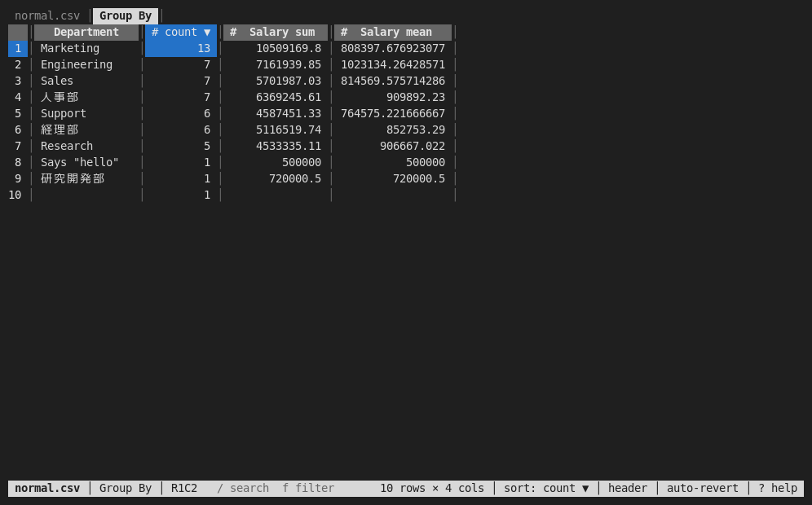Select the Says "hello" cell
The width and height of the screenshot is (812, 505).
coord(86,162)
